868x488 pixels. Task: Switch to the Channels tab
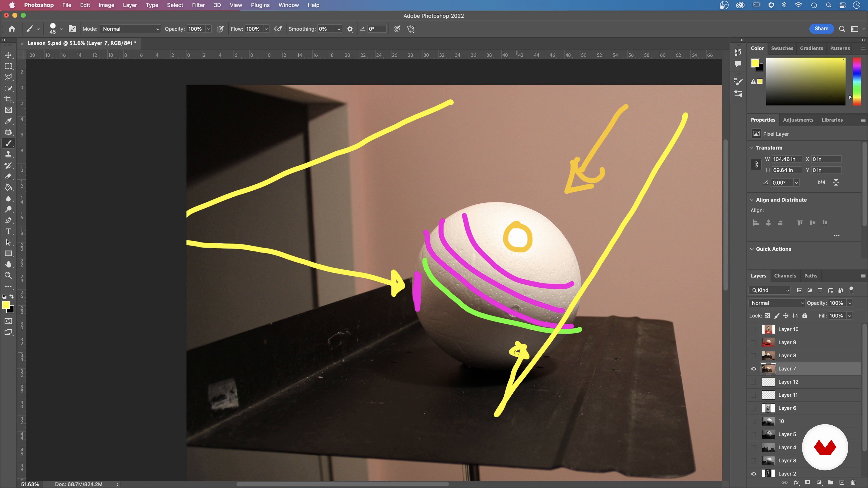coord(785,276)
